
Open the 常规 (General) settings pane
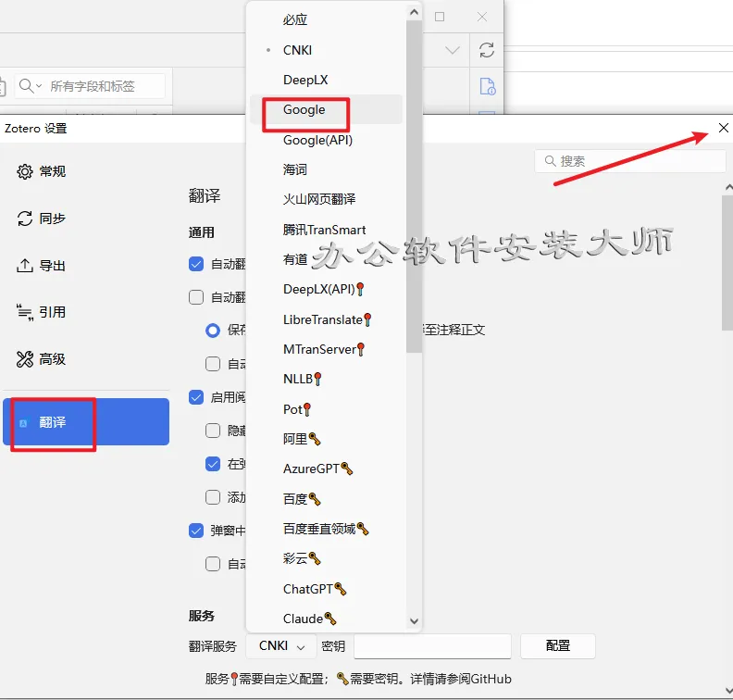tap(41, 171)
